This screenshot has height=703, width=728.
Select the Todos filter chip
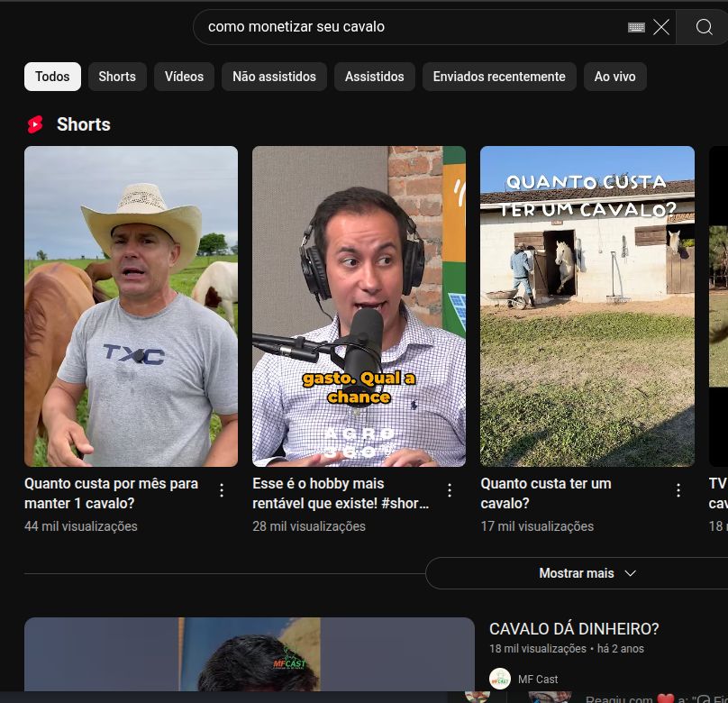(52, 77)
